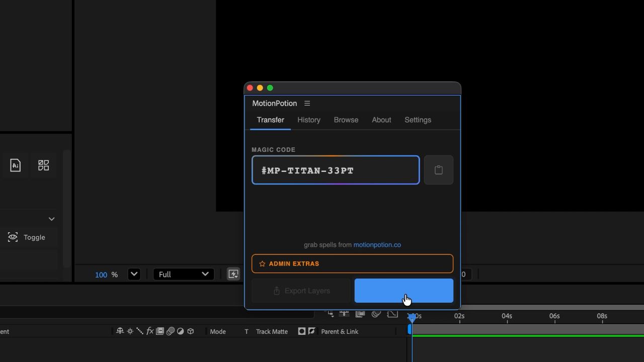
Task: Click the grid layout icon
Action: pos(44,165)
